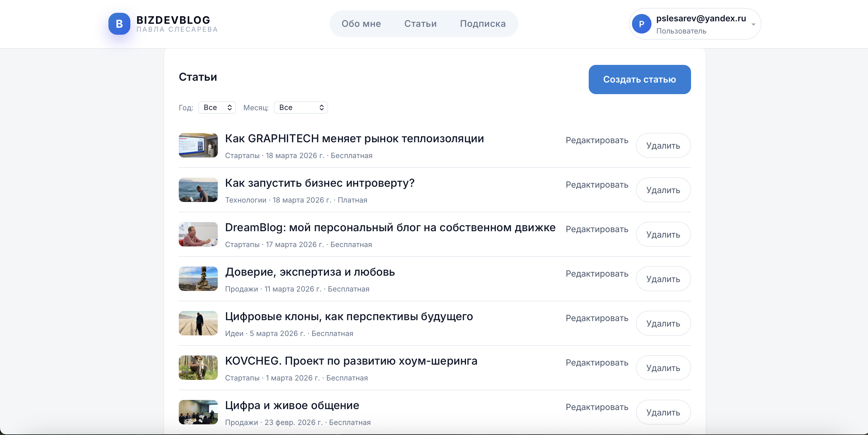Click the blue B logo icon
This screenshot has height=435, width=868.
[119, 24]
